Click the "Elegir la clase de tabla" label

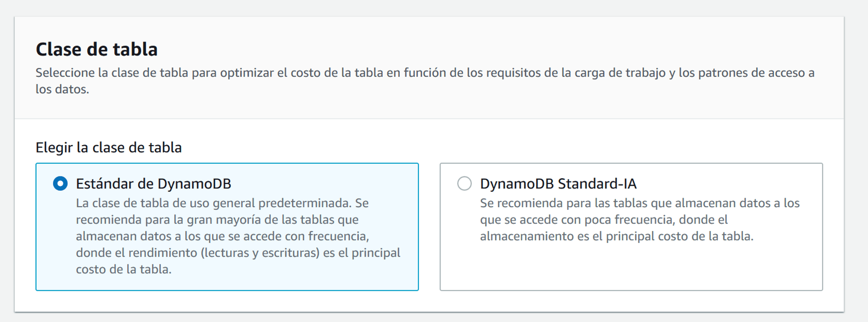pyautogui.click(x=108, y=147)
